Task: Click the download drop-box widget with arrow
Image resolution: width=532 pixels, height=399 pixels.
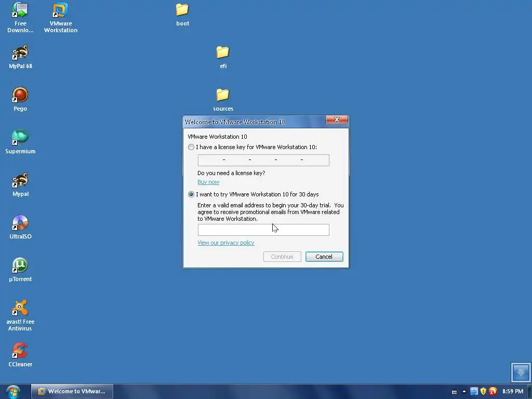Action: [521, 372]
